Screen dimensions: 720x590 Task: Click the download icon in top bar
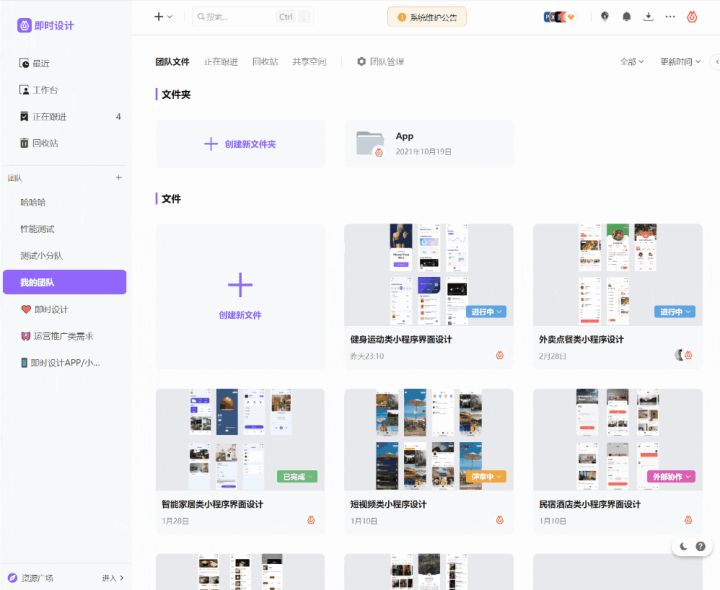point(648,17)
